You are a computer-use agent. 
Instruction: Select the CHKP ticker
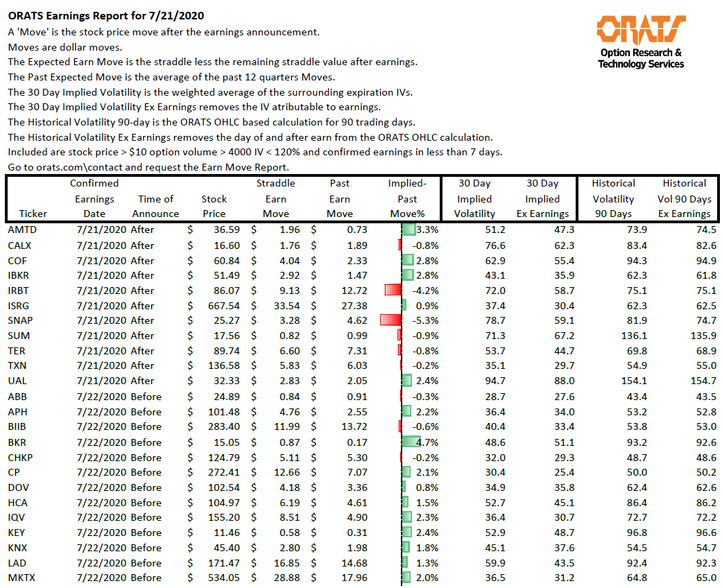tap(20, 458)
